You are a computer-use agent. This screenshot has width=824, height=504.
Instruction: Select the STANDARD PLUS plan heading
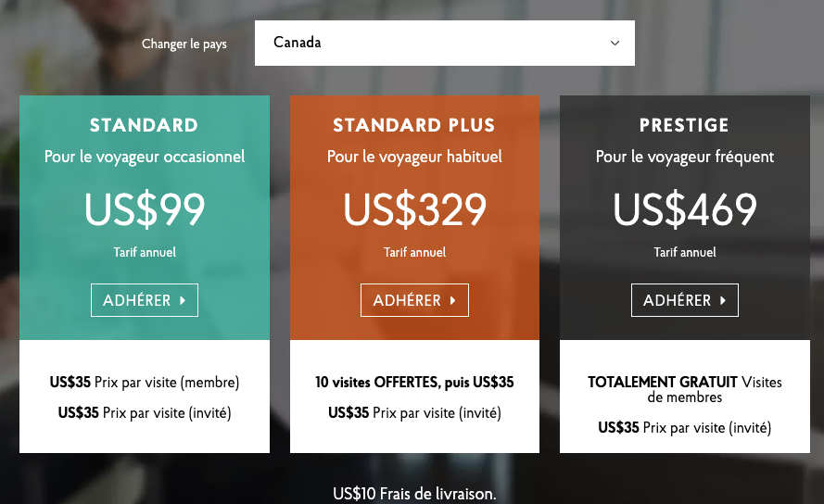click(x=414, y=125)
